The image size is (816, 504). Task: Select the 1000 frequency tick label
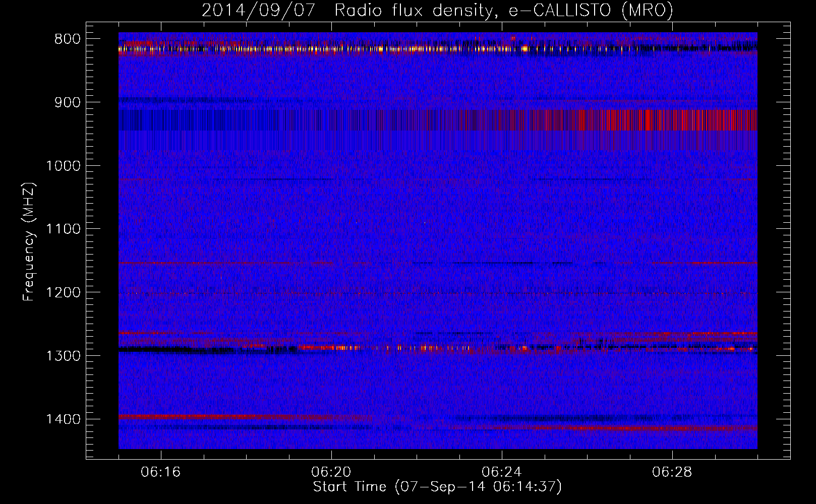click(63, 166)
